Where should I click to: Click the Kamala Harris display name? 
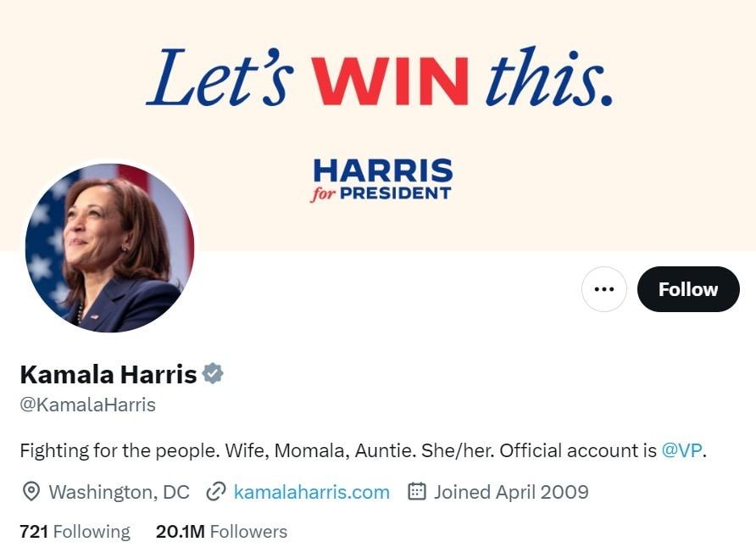pos(108,374)
